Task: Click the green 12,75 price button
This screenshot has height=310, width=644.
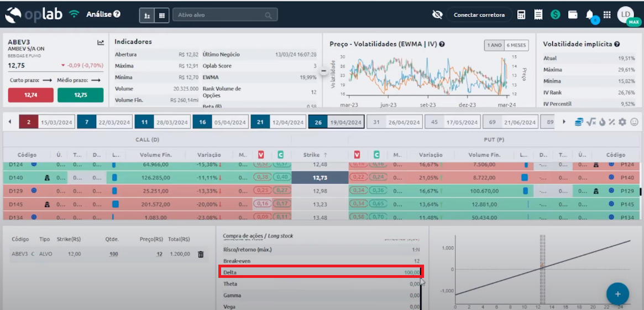Action: pyautogui.click(x=81, y=95)
